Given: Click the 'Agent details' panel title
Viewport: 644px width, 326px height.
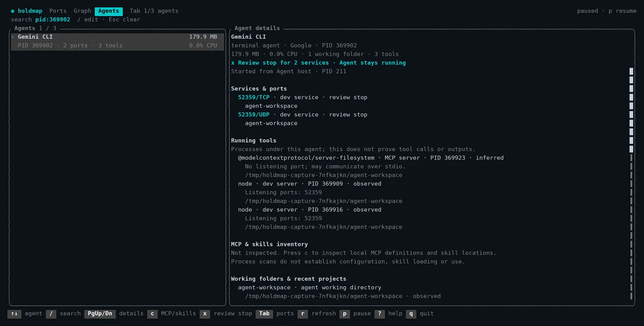Looking at the screenshot, I should click(x=257, y=28).
